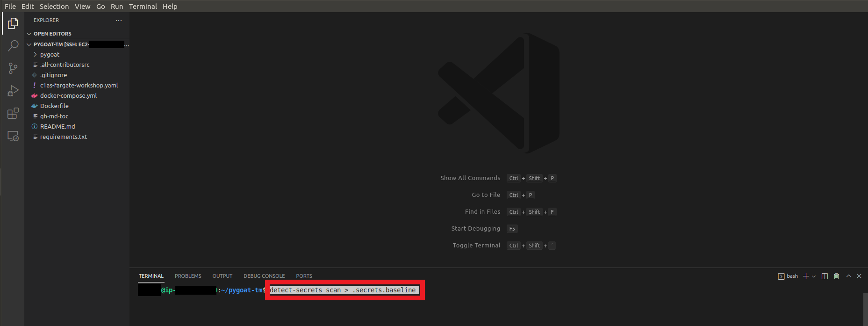Viewport: 868px width, 326px height.
Task: Click the git icon beside .gitignore
Action: click(x=34, y=75)
